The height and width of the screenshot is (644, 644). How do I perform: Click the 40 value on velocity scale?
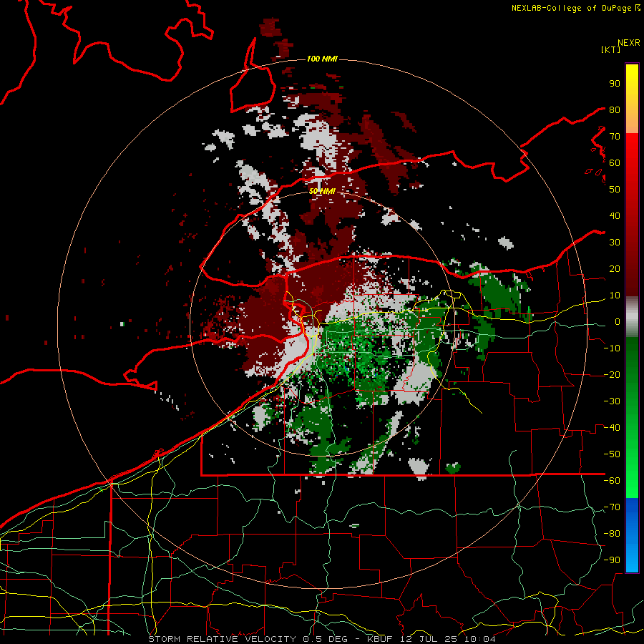(615, 215)
